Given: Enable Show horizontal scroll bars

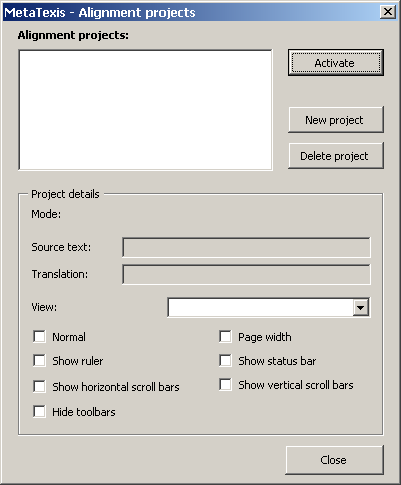Looking at the screenshot, I should tap(39, 387).
